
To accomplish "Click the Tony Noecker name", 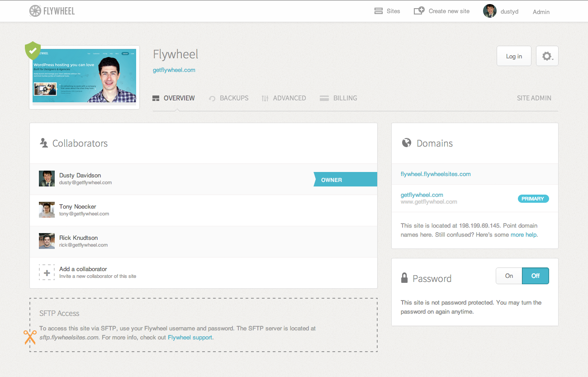I will (x=78, y=206).
